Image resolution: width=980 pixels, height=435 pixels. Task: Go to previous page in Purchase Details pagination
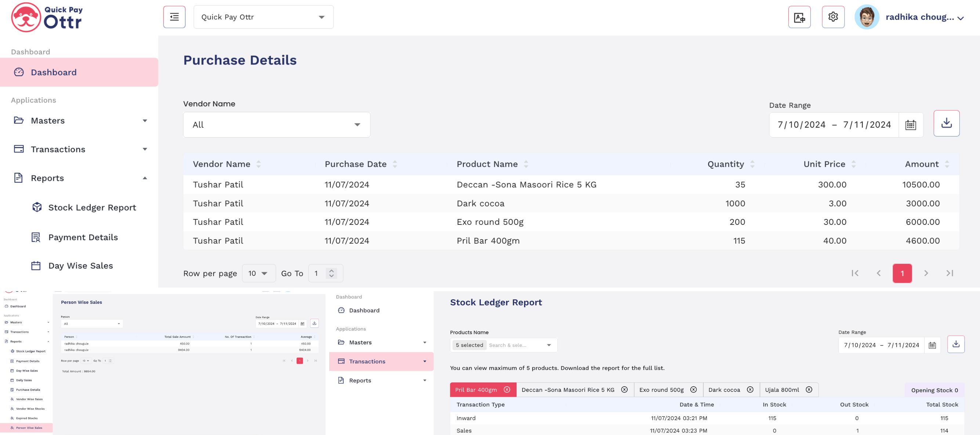[878, 273]
